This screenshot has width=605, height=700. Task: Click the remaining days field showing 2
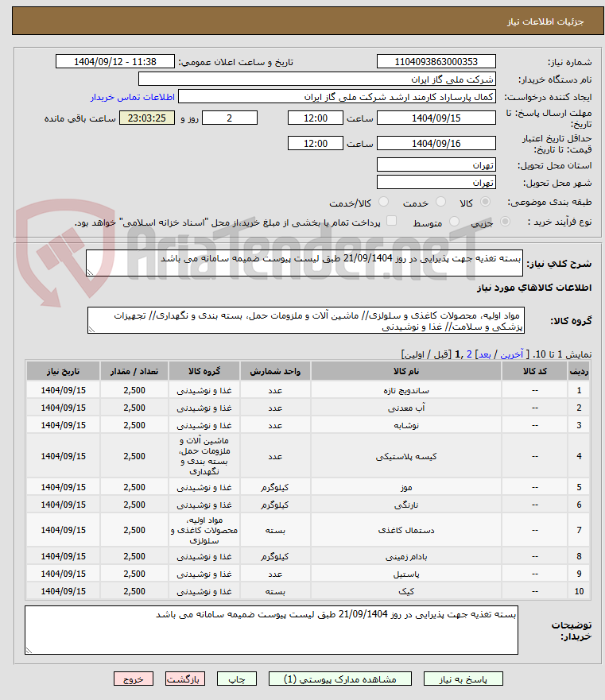tap(230, 118)
